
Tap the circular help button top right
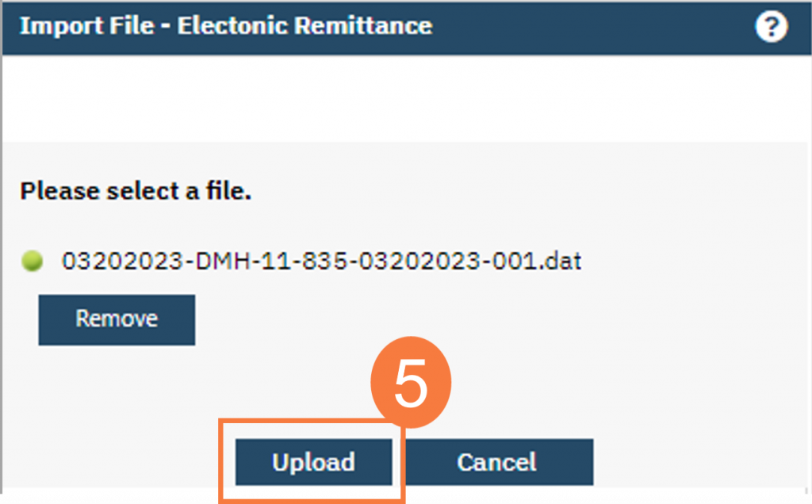[x=770, y=25]
